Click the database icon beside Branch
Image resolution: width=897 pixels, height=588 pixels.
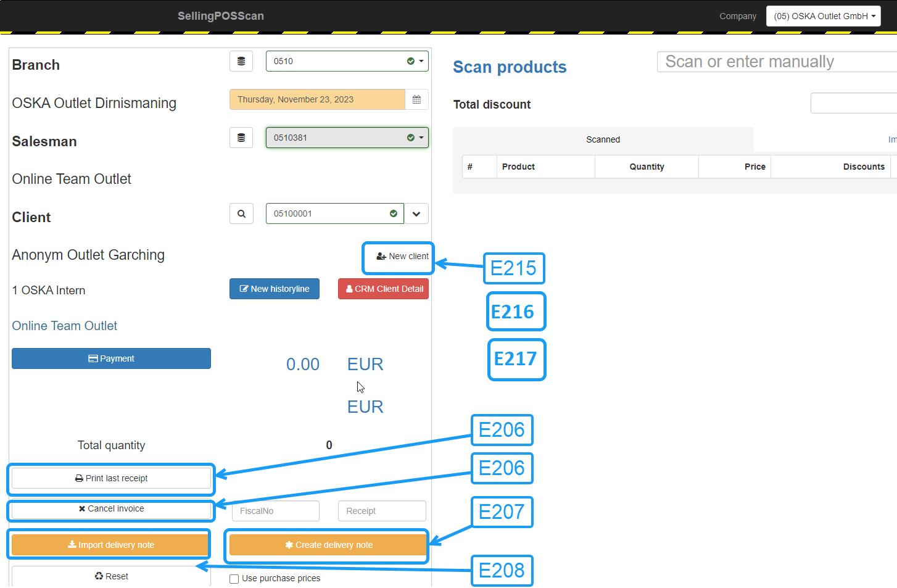(241, 61)
